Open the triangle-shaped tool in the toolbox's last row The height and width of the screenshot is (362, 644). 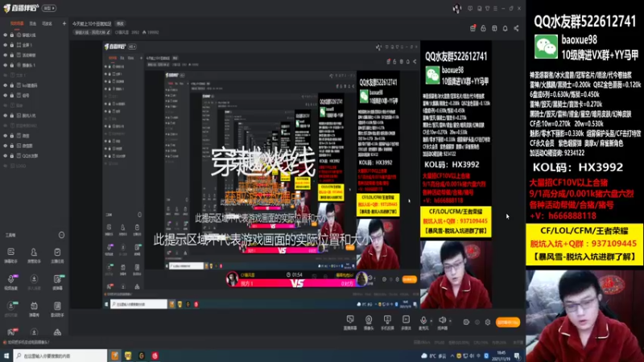click(x=57, y=331)
